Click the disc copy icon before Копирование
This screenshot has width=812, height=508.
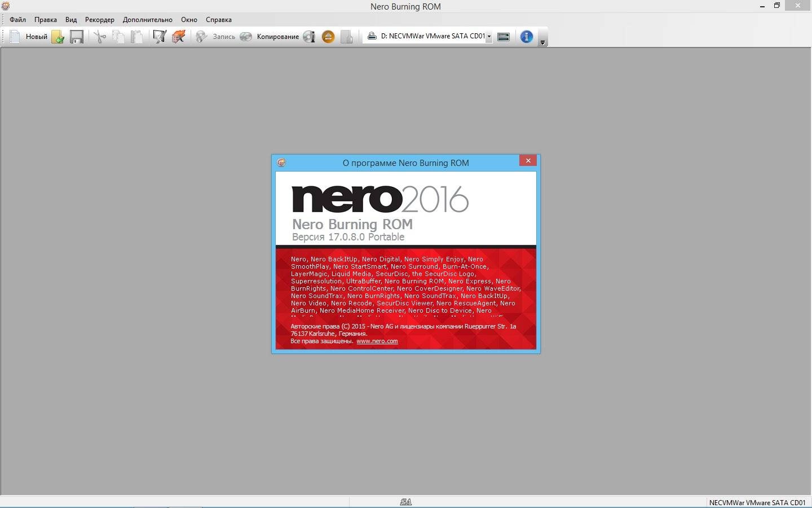coord(246,37)
